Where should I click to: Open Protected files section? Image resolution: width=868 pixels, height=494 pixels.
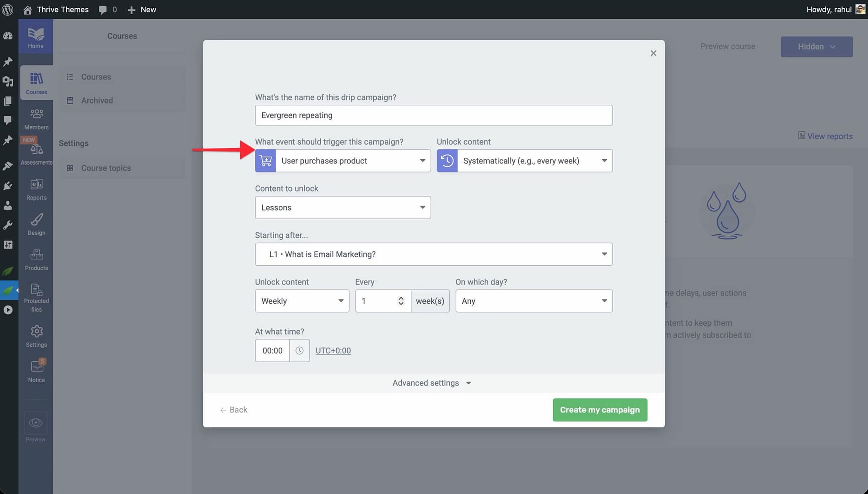(36, 297)
